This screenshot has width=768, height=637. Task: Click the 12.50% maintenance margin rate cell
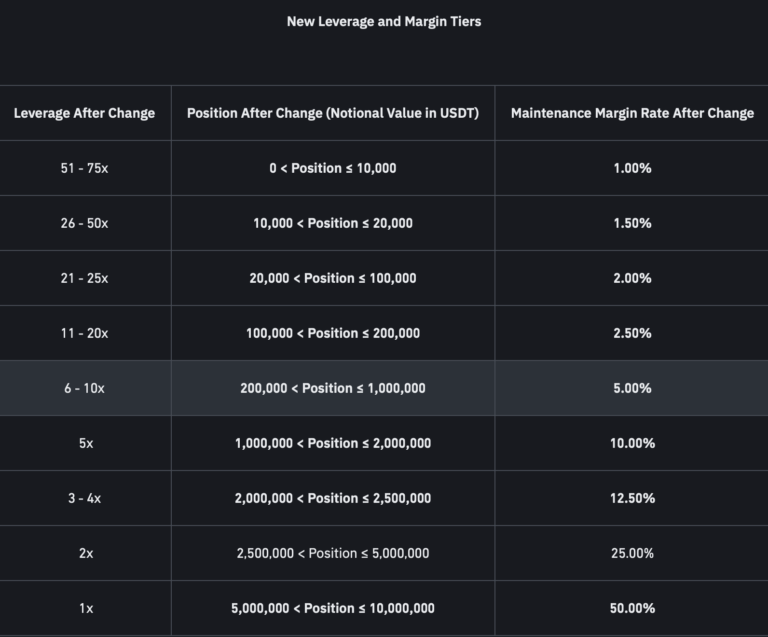[x=632, y=498]
